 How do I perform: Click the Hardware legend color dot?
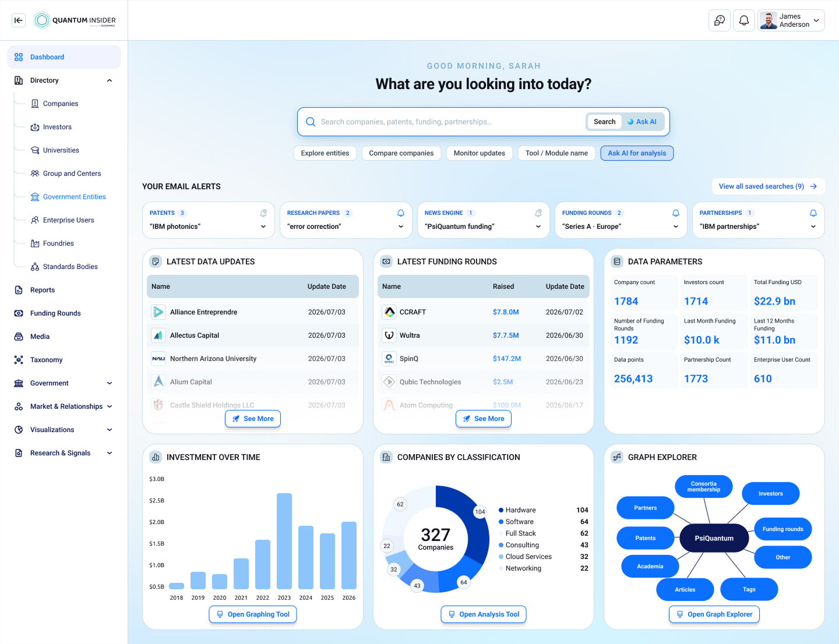(501, 510)
